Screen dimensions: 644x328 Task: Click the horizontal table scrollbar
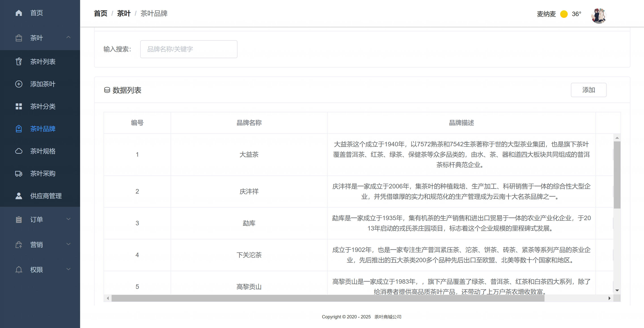click(328, 298)
